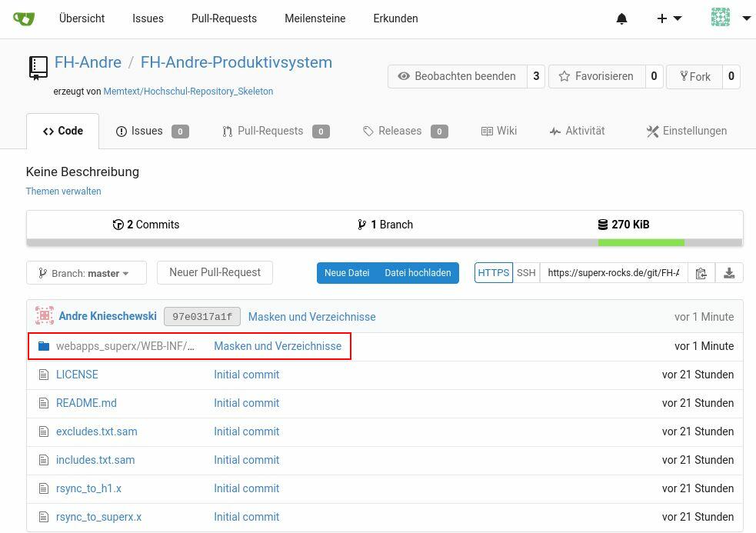This screenshot has width=756, height=533.
Task: Expand the Branch: master dropdown
Action: 86,273
